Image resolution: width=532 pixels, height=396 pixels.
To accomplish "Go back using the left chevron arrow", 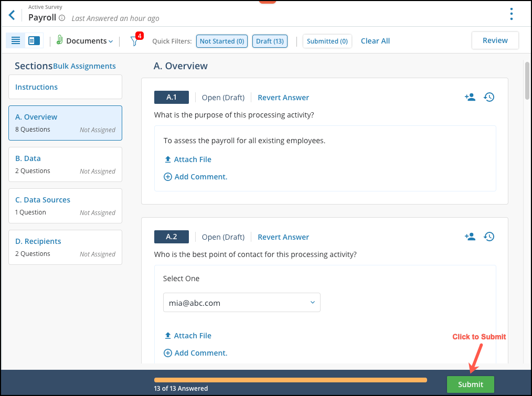I will coord(12,15).
